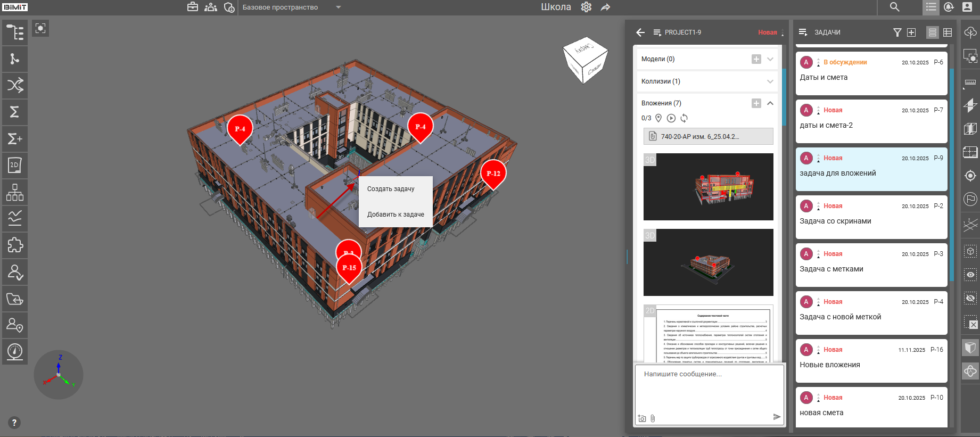Open Базовое пространство dropdown
Screen dimensions: 980x437
339,7
